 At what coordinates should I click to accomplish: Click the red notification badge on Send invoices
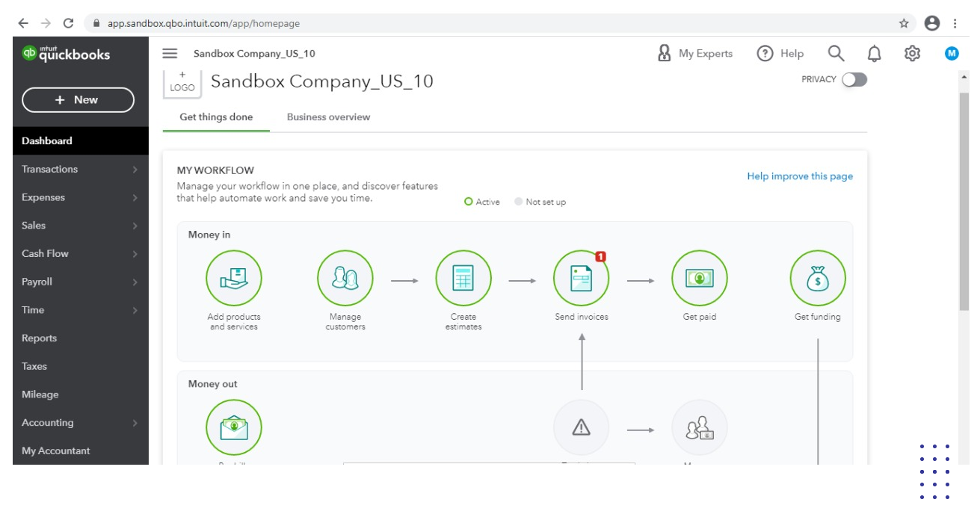tap(600, 256)
